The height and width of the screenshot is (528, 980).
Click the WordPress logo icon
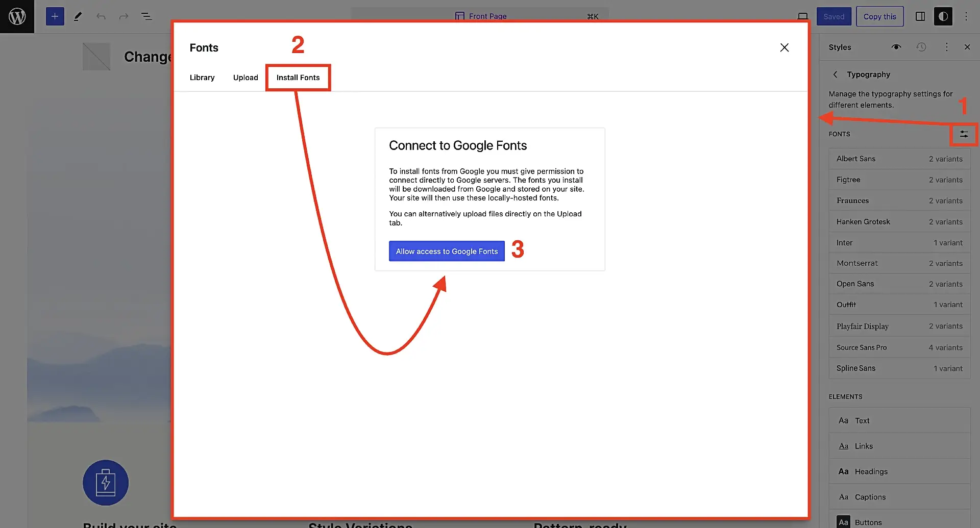pos(17,16)
